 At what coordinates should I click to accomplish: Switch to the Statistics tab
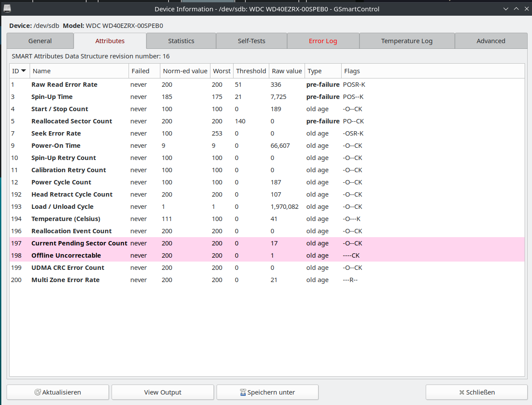181,41
